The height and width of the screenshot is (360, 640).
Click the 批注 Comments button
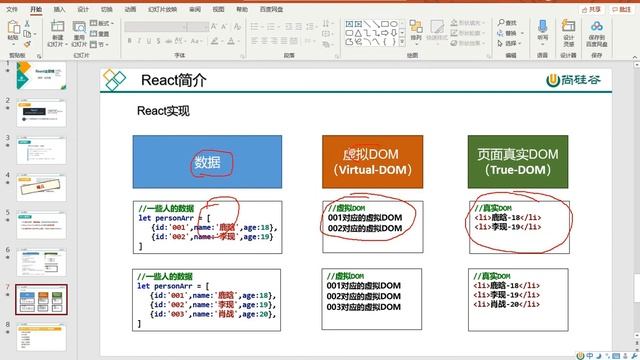pos(621,9)
